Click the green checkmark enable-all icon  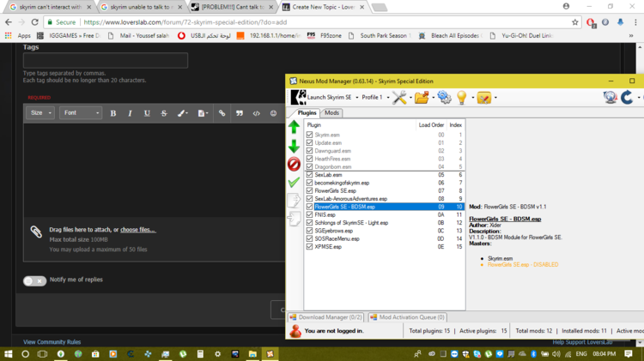click(294, 182)
